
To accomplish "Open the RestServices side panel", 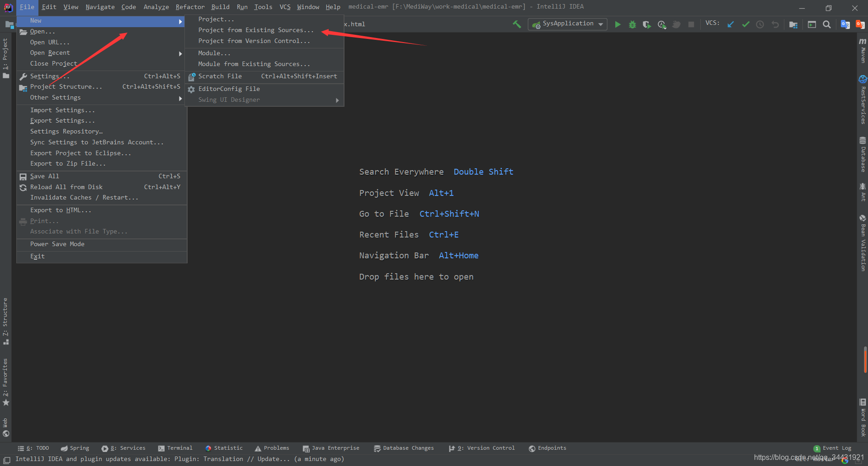I will (x=863, y=100).
